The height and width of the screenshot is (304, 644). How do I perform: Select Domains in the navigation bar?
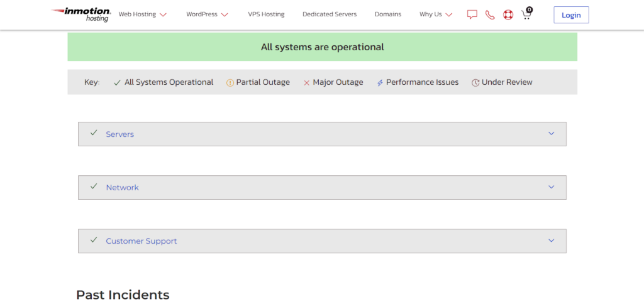(x=387, y=14)
